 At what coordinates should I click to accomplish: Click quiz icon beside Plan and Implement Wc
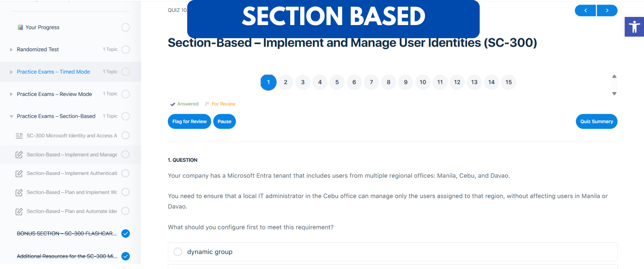(x=19, y=192)
